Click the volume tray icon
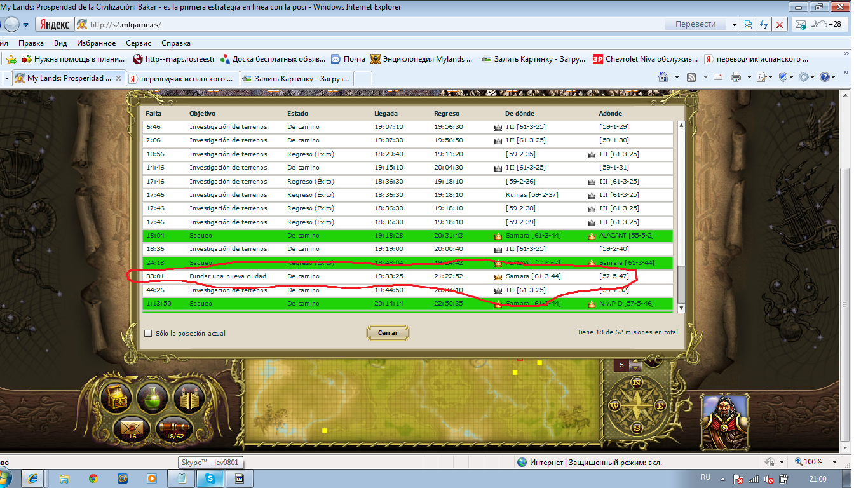Screen dimensions: 868x488 769,479
